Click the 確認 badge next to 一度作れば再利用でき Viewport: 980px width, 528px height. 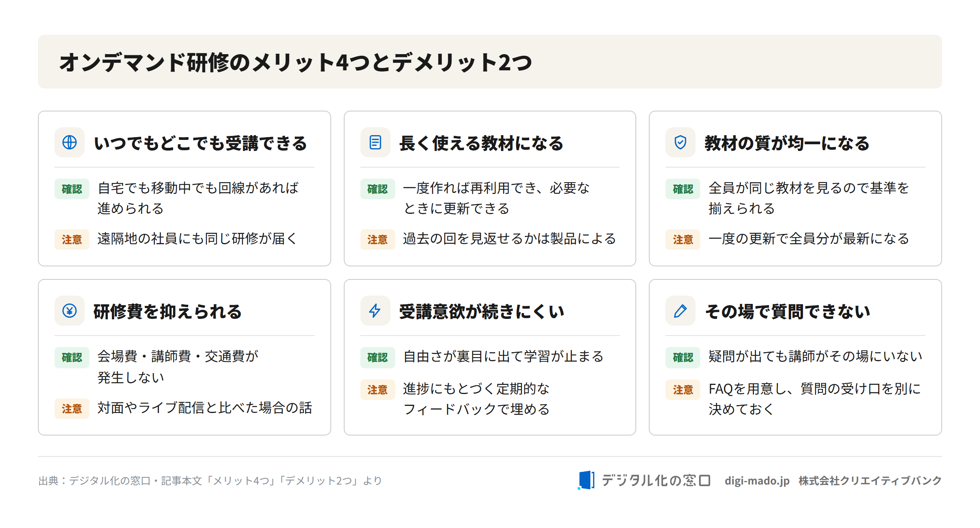pos(377,189)
